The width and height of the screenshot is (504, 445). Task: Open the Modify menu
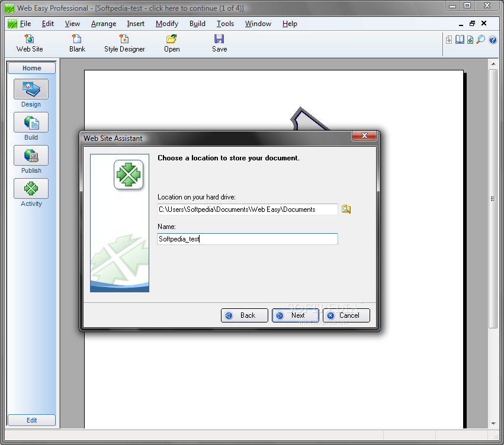point(167,24)
